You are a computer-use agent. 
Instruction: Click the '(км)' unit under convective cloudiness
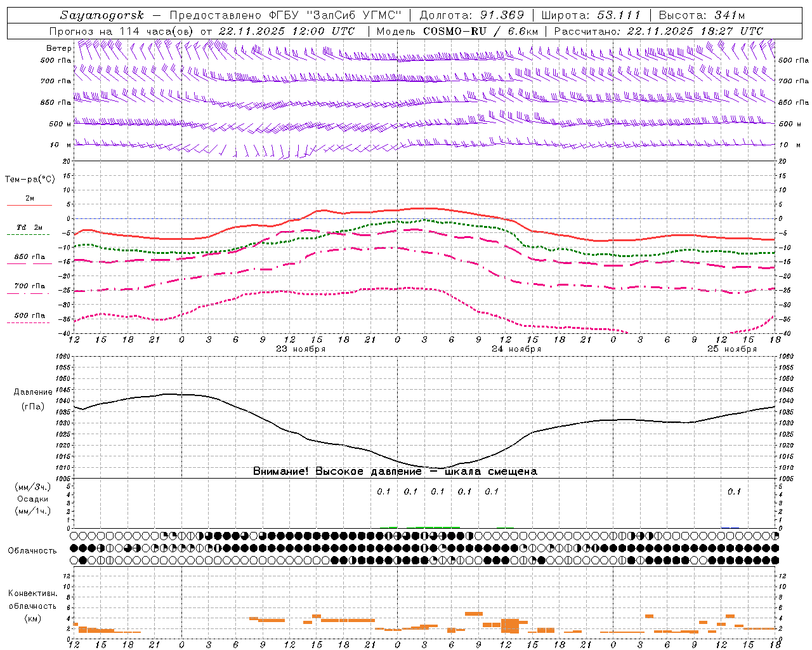[33, 618]
